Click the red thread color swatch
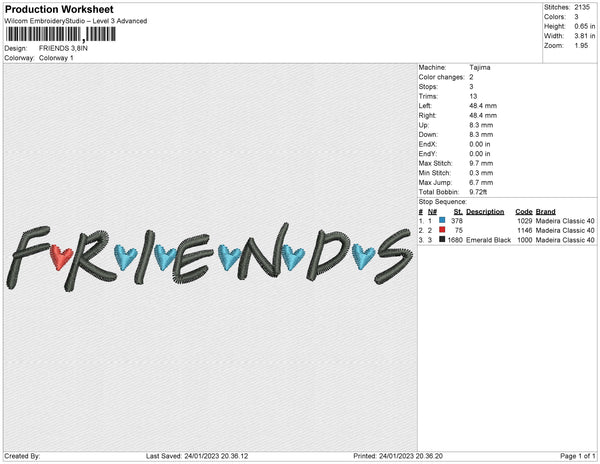Screen dimensions: 600x464 (442, 230)
